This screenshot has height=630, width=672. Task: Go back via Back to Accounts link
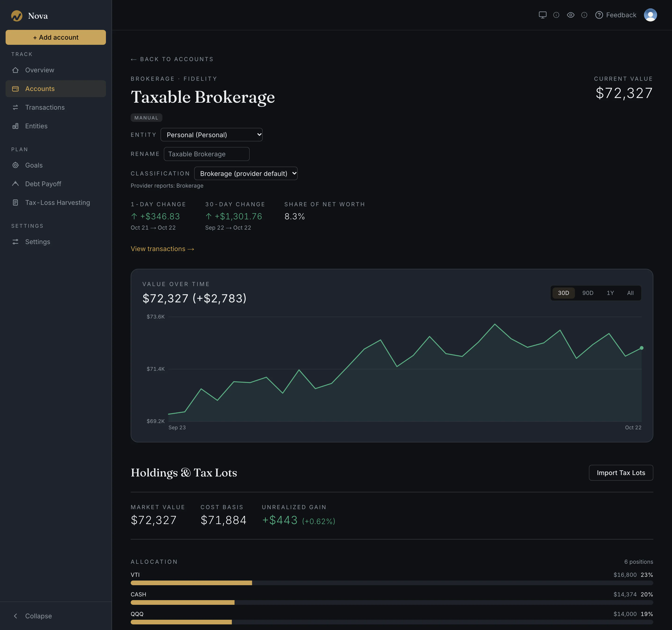click(172, 59)
